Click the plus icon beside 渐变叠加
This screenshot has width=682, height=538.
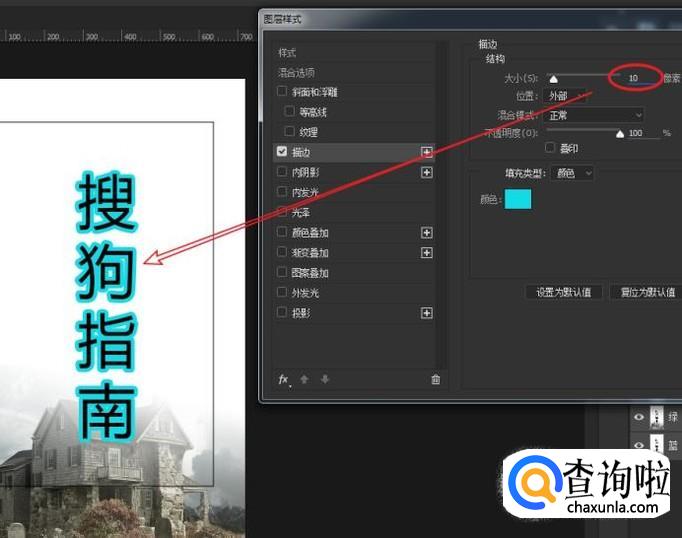[427, 253]
